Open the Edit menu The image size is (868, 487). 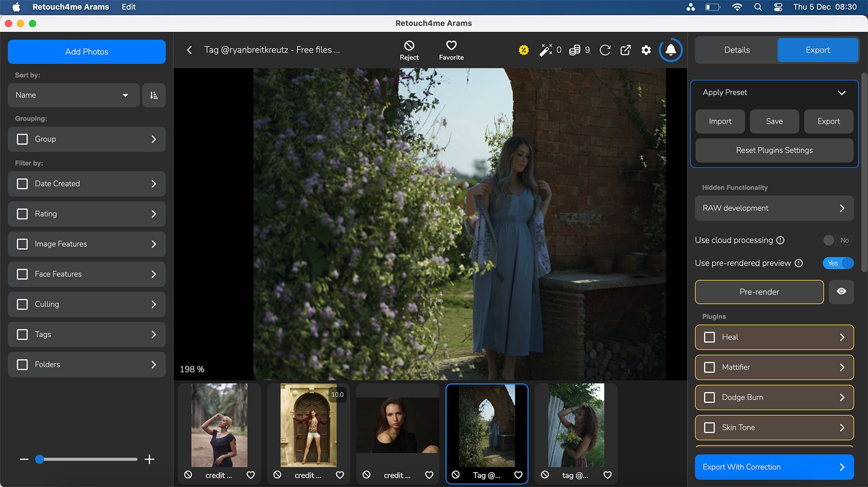(128, 7)
